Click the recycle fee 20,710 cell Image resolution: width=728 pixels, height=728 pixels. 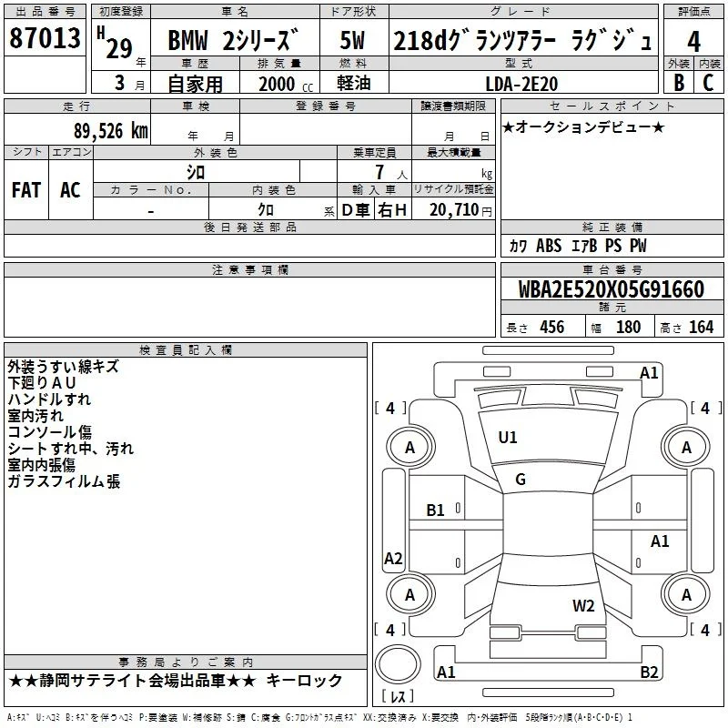tap(453, 210)
